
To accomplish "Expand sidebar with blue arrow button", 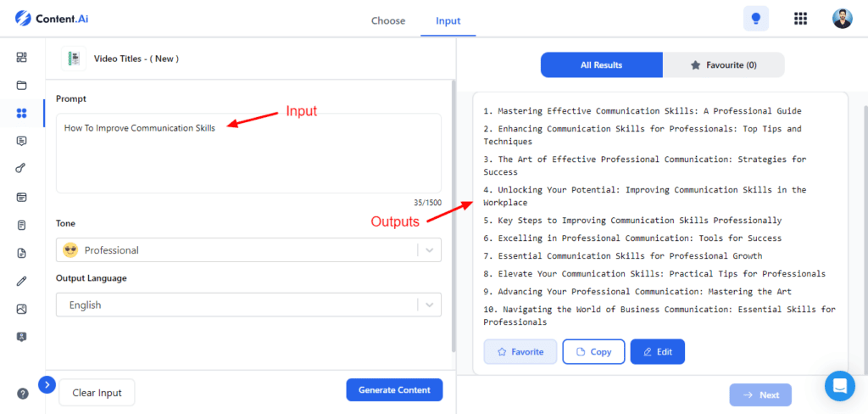I will [47, 384].
